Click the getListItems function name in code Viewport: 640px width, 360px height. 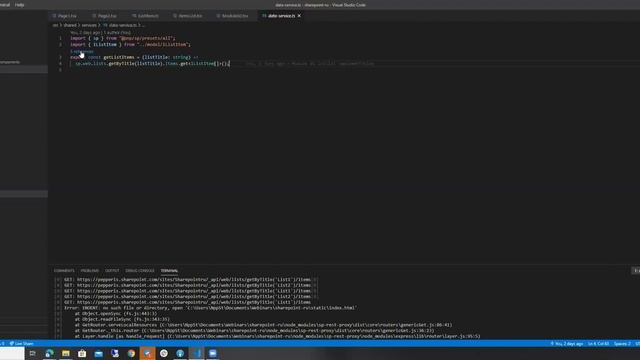point(119,58)
